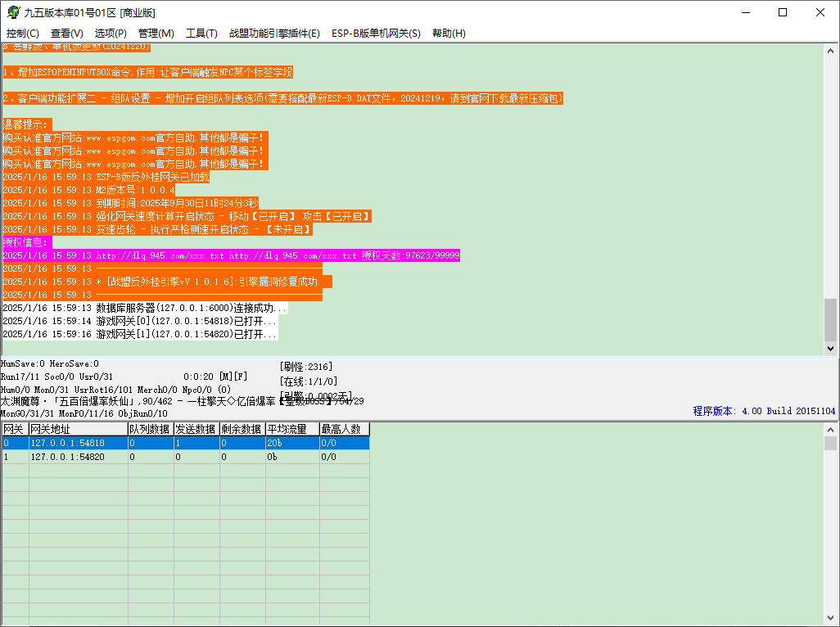840x627 pixels.
Task: Click the 网关地址 column header
Action: 79,429
